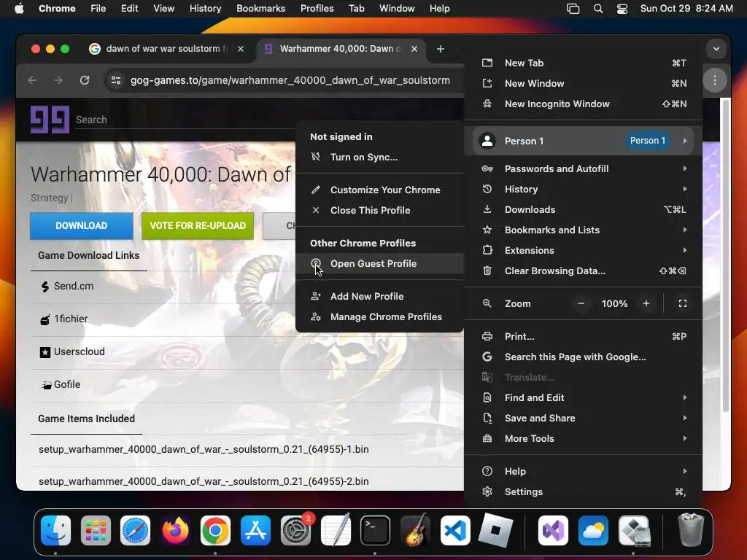
Task: Click the GOG-games site logo
Action: [x=50, y=119]
